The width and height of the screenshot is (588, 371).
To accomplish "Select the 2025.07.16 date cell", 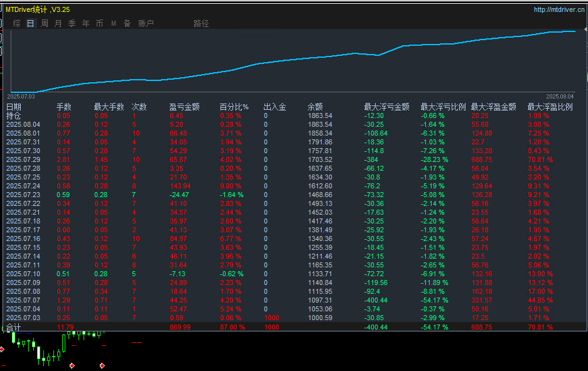I will click(x=23, y=239).
